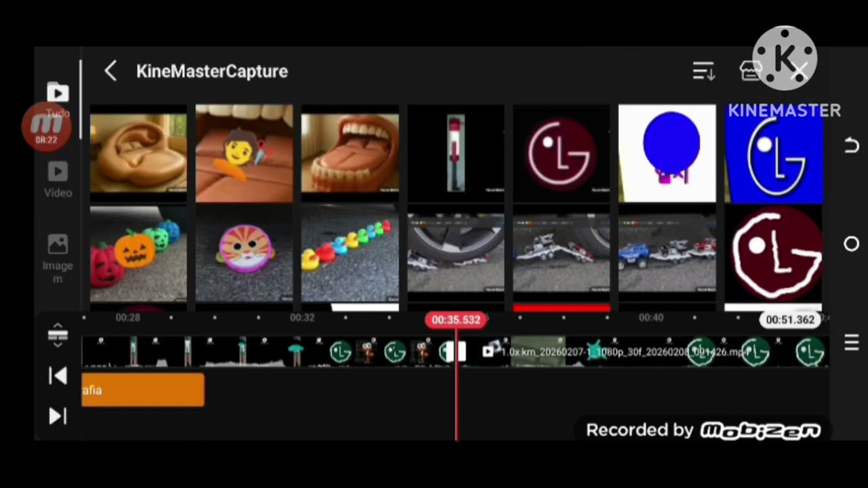This screenshot has height=488, width=868.
Task: Select the hand-drawn LG logo thumbnail
Action: coord(774,254)
